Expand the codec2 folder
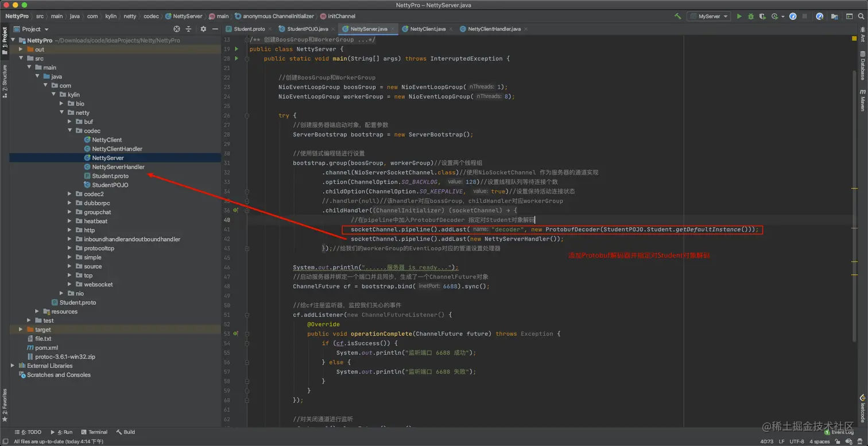Viewport: 868px width, 446px height. 70,194
